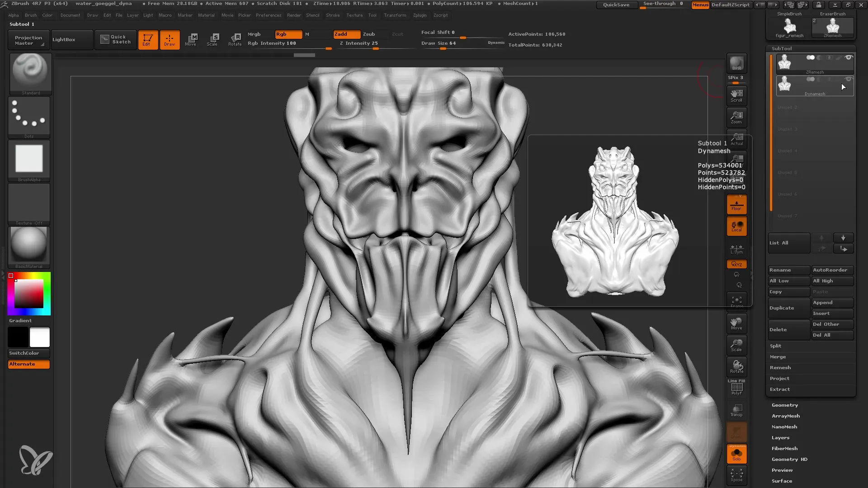The image size is (868, 488).
Task: Select the Scale tool in sidebar
Action: pos(737,345)
